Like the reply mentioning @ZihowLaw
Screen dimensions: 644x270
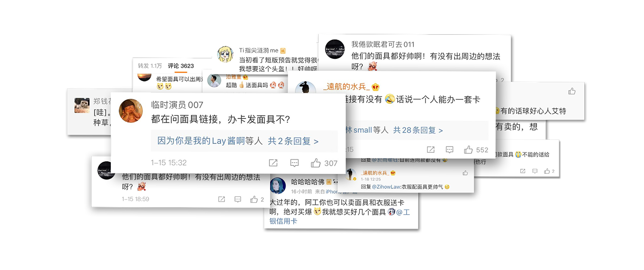point(465,173)
